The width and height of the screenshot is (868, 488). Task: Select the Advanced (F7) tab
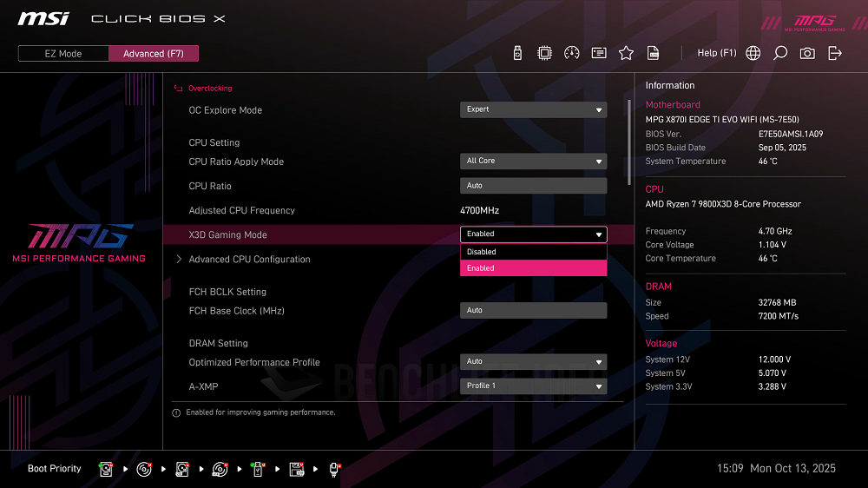point(154,54)
